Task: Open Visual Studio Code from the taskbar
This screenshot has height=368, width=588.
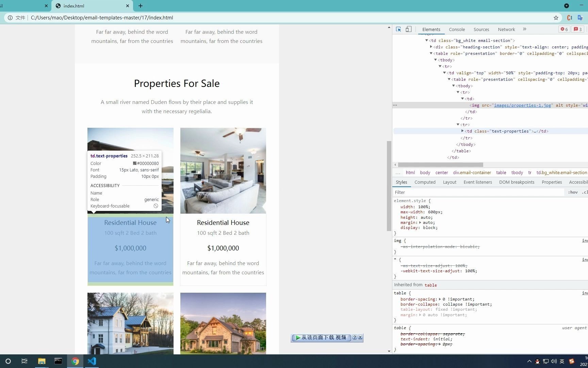Action: (x=92, y=361)
